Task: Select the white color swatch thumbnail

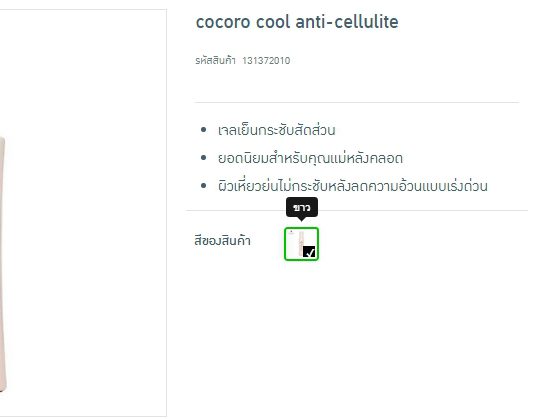Action: click(301, 244)
